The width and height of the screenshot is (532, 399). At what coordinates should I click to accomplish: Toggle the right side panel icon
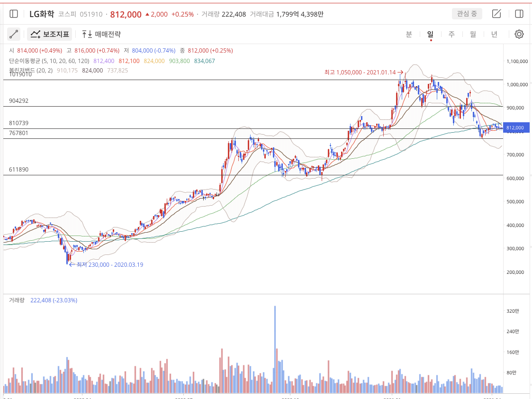tap(519, 14)
